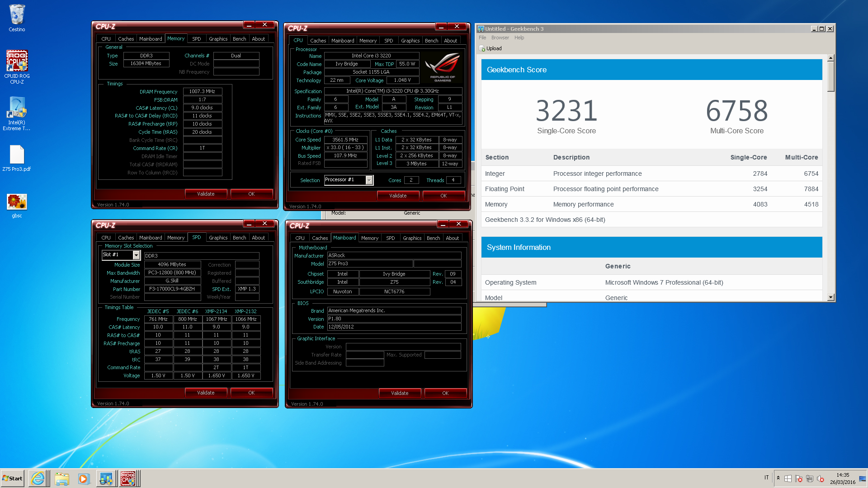The width and height of the screenshot is (868, 488).
Task: Click the Show Desktop button
Action: [x=863, y=479]
